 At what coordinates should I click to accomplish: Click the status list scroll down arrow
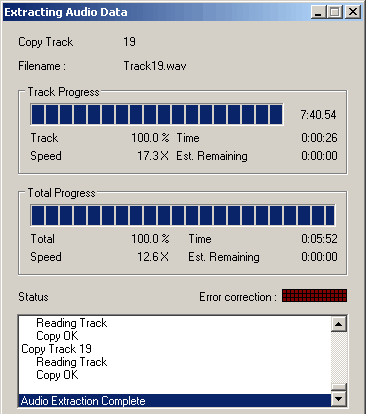click(339, 398)
